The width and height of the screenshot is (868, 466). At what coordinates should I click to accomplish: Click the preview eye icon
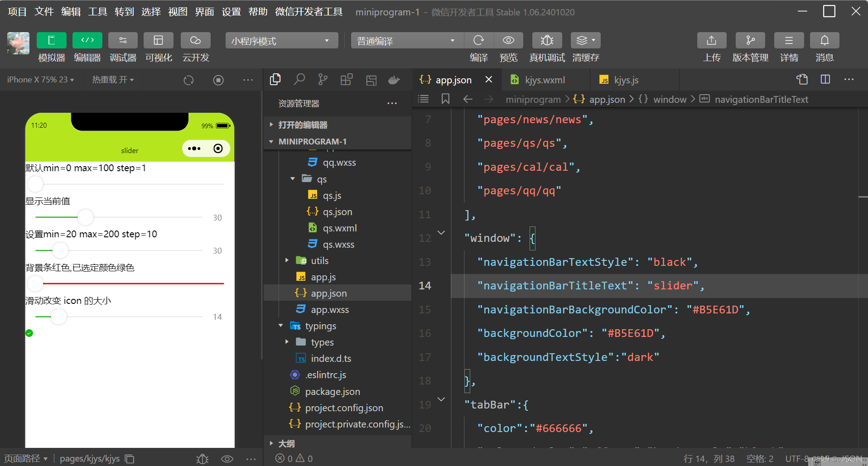[508, 40]
